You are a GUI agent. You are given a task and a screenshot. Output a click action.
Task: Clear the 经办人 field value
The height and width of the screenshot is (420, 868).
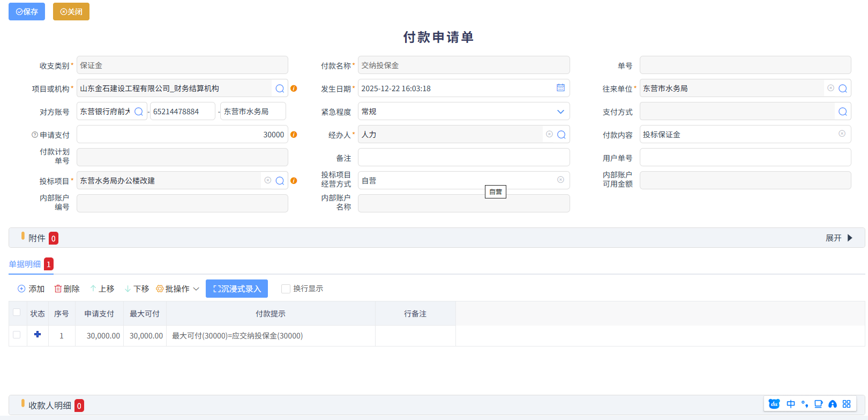point(549,134)
